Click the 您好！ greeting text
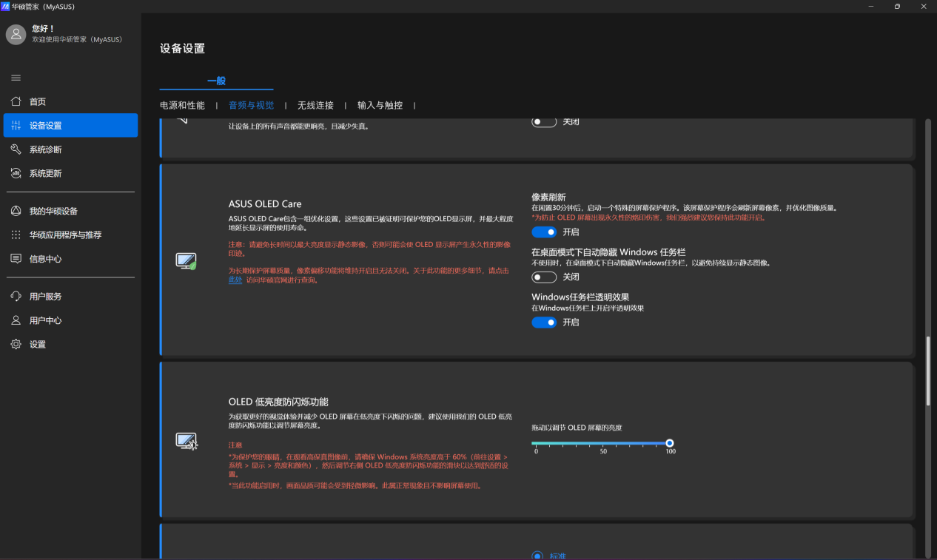 [43, 29]
